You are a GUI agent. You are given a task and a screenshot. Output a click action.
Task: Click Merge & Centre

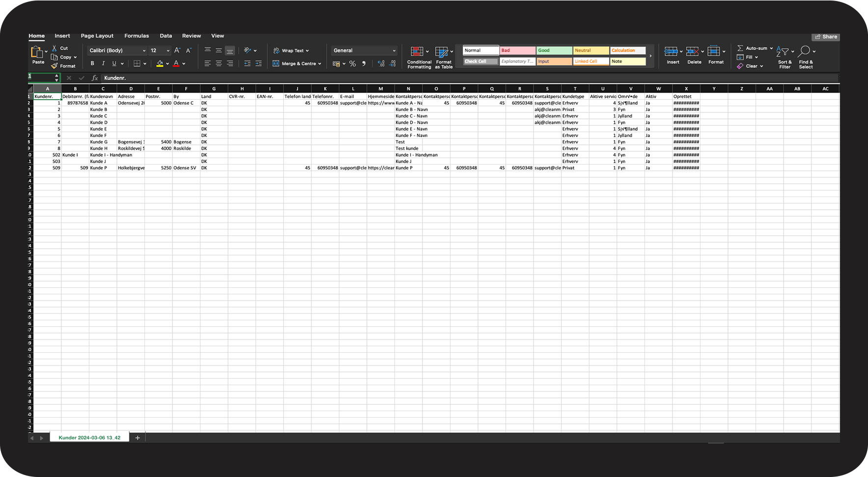pyautogui.click(x=297, y=63)
